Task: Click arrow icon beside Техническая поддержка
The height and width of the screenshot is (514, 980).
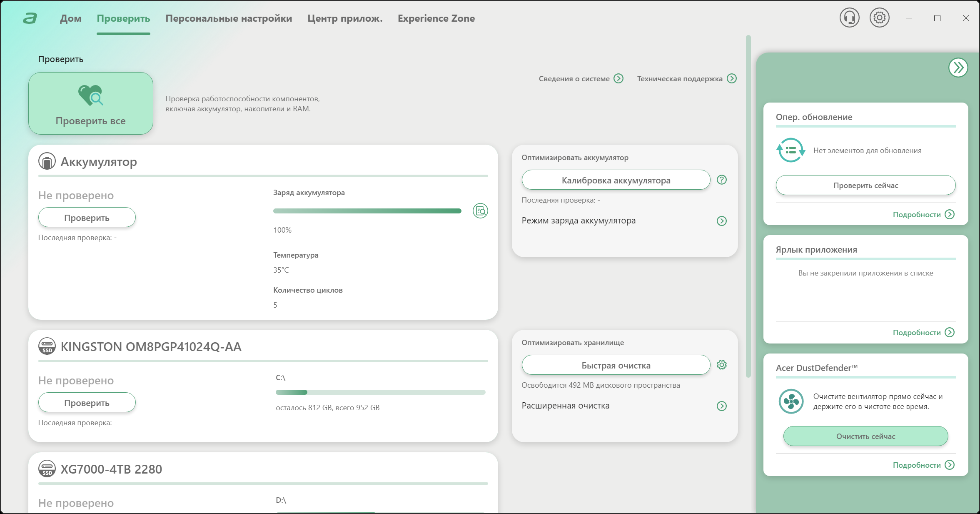Action: pos(731,78)
